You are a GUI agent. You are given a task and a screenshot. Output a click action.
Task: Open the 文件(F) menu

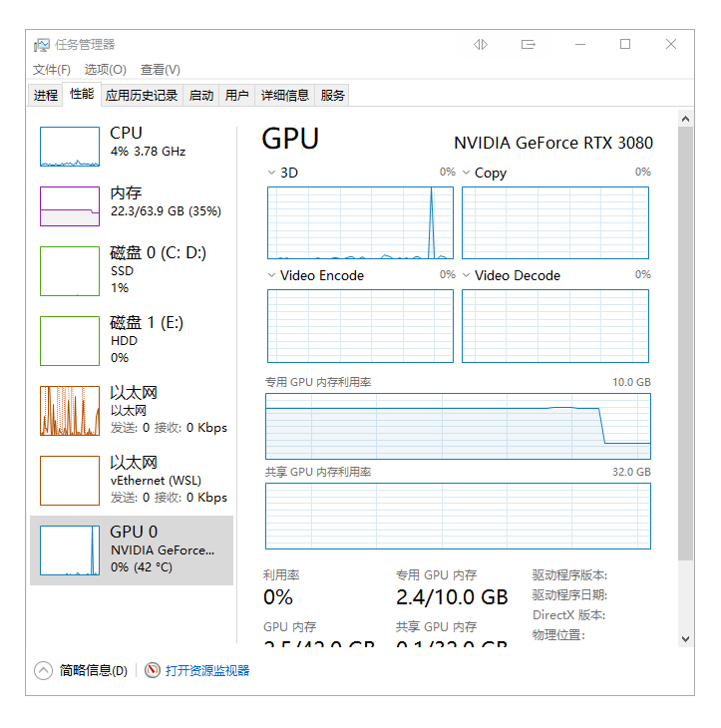tap(52, 70)
